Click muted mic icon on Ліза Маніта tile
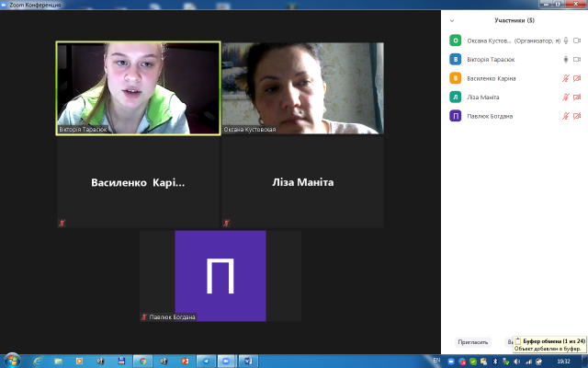588x368 pixels. (226, 223)
